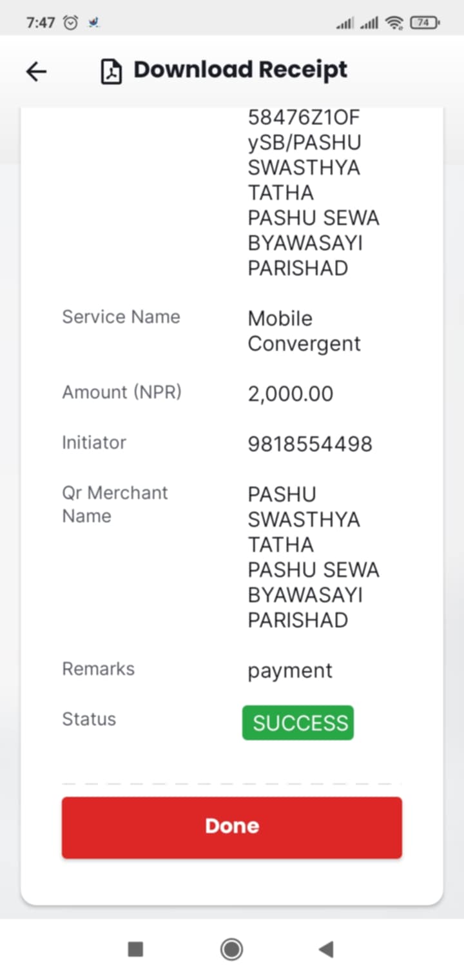Tap the Android back triangle icon
The width and height of the screenshot is (464, 980).
click(326, 949)
